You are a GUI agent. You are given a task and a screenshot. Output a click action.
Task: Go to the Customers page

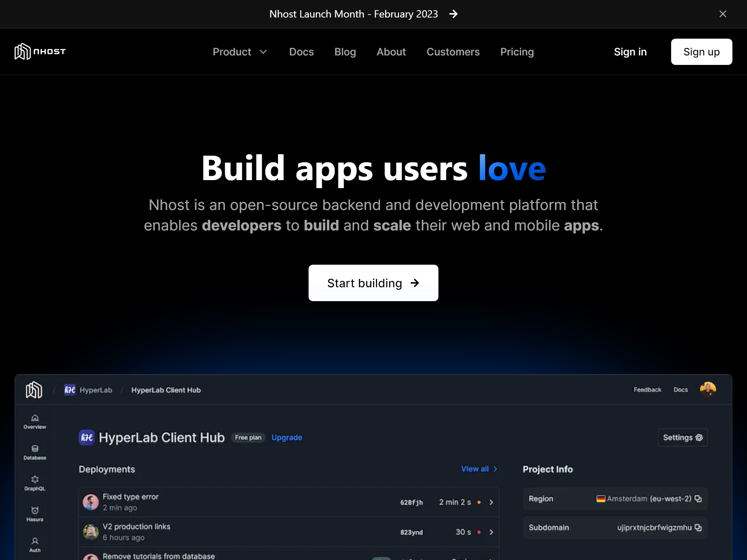[x=453, y=52]
